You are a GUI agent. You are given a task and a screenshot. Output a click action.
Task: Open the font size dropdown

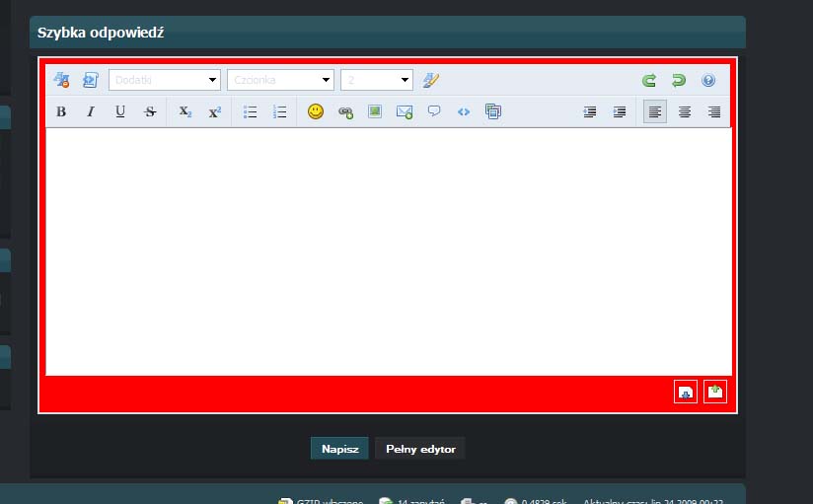(x=377, y=81)
